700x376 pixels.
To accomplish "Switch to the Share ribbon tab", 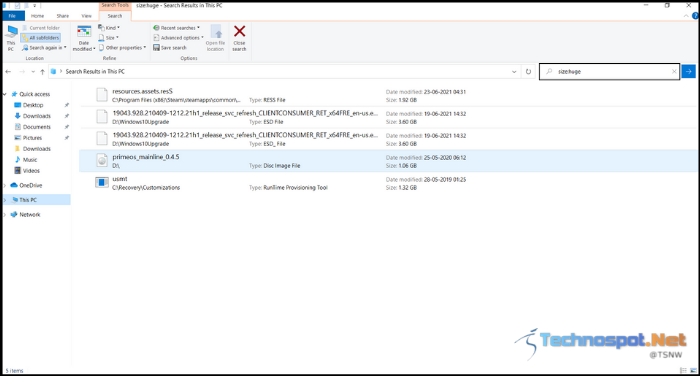I will click(62, 16).
